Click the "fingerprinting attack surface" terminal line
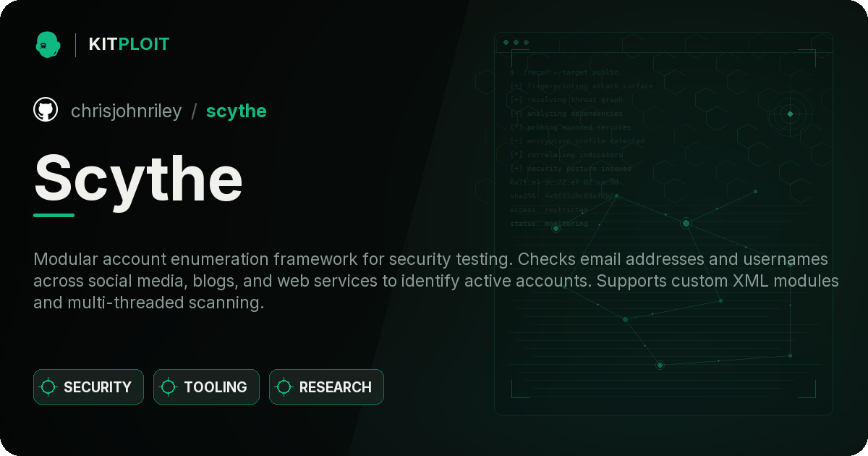The image size is (868, 456). [x=581, y=85]
